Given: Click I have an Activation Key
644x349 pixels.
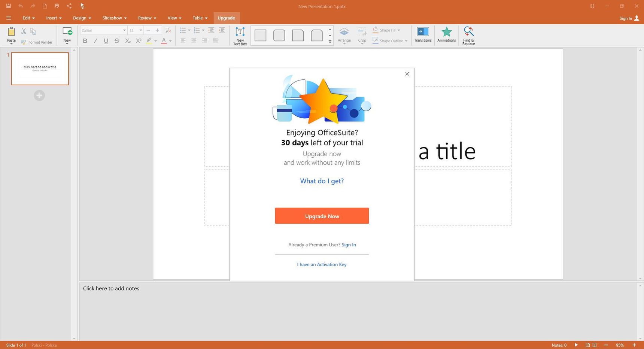Looking at the screenshot, I should [322, 264].
